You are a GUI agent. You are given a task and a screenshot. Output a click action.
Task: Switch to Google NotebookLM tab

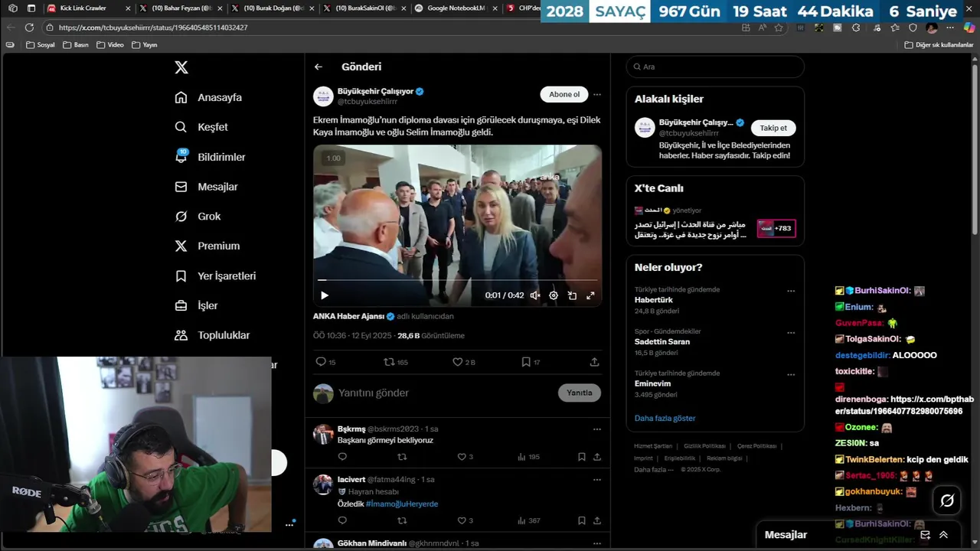[456, 8]
